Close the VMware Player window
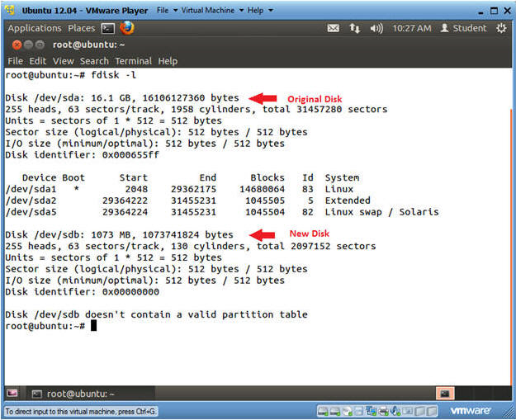The width and height of the screenshot is (516, 420). tap(507, 11)
